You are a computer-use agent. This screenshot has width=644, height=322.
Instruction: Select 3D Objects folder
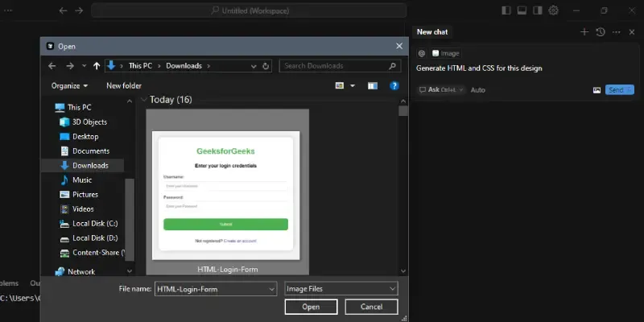point(84,122)
